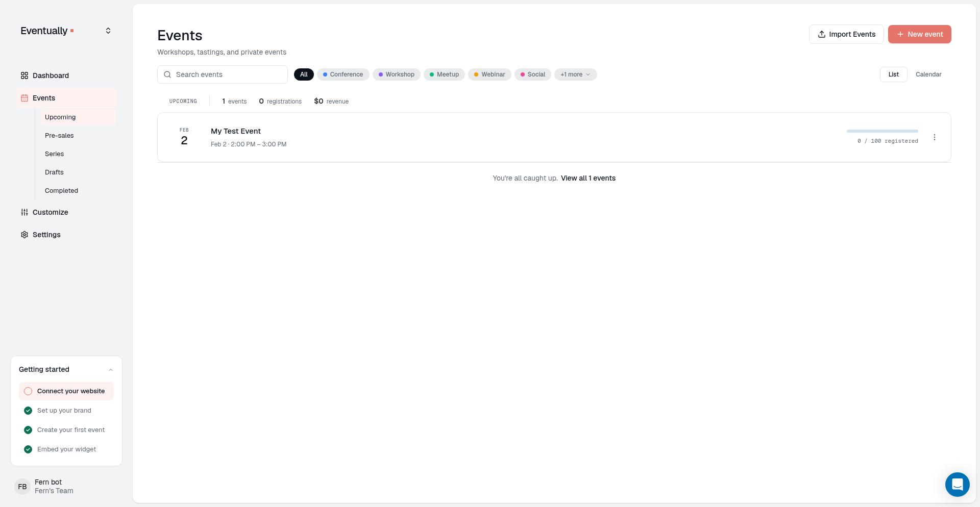Image resolution: width=980 pixels, height=507 pixels.
Task: Open My Test Event title
Action: coord(236,131)
